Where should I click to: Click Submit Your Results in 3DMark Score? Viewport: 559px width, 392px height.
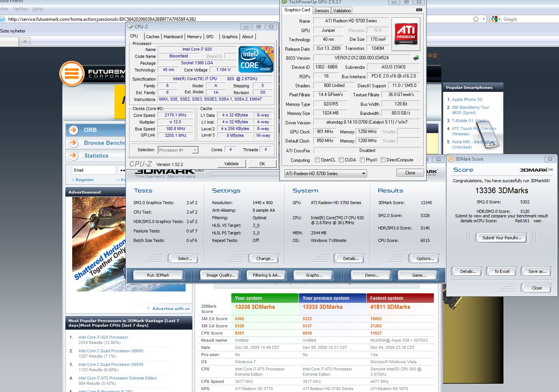502,238
